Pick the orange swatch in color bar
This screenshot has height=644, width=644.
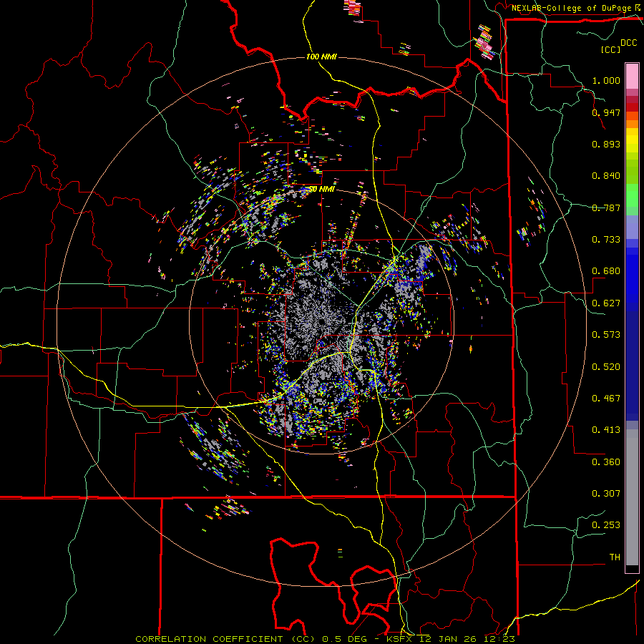point(632,124)
